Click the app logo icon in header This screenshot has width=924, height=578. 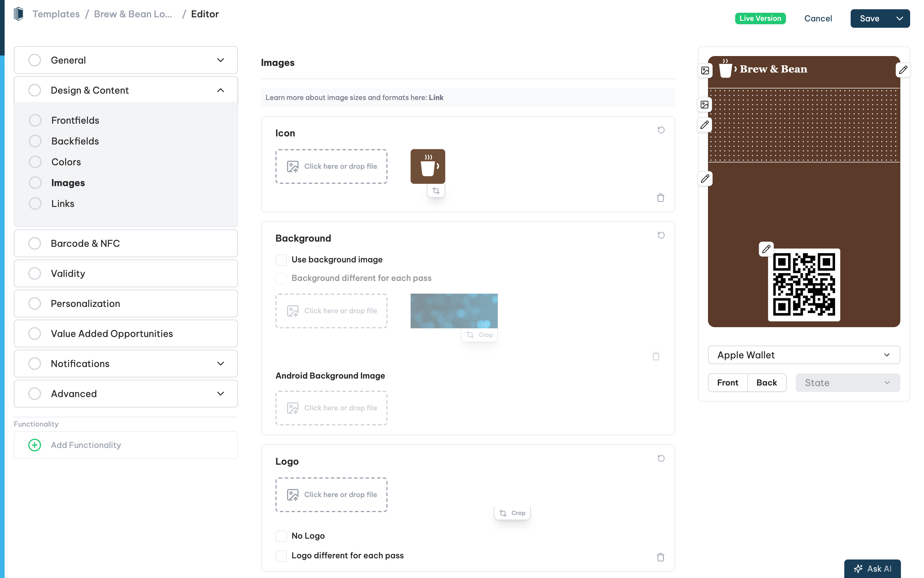(18, 14)
